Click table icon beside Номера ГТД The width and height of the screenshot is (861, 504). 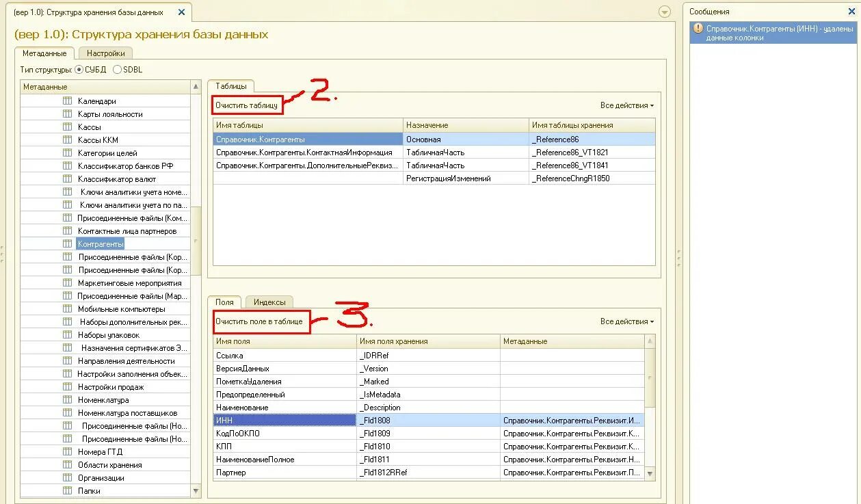(x=67, y=451)
